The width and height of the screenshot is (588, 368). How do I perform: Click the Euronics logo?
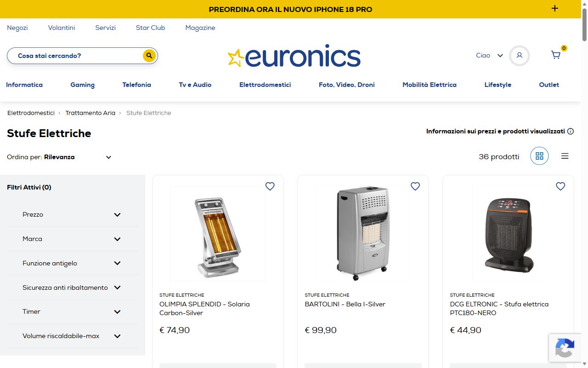coord(294,56)
